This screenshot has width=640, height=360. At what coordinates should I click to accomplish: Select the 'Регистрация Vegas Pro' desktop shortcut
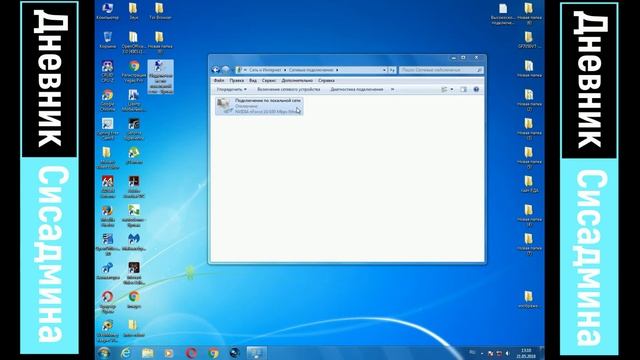[x=134, y=71]
